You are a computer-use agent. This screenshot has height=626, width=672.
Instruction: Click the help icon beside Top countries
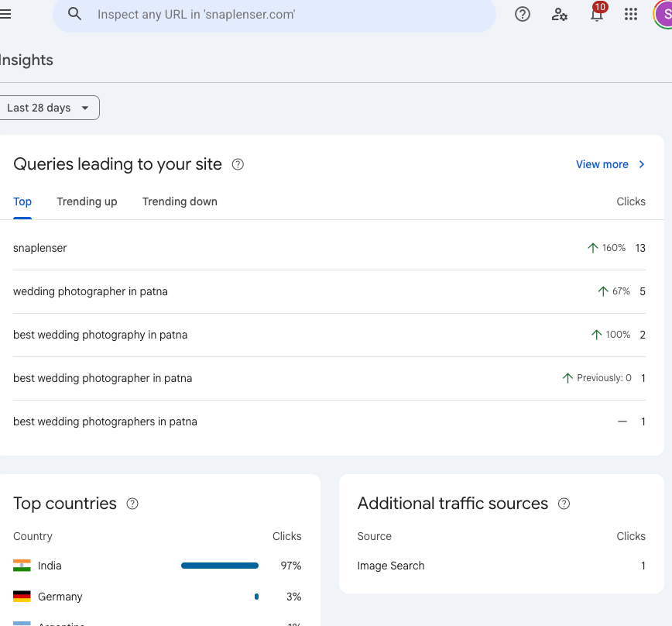point(132,504)
